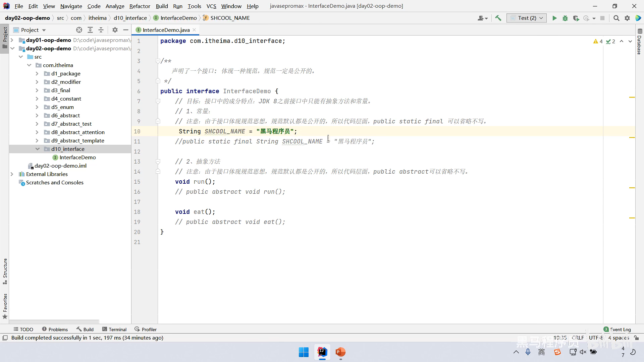This screenshot has height=362, width=644.
Task: Open the Test (2) run configuration dropdown
Action: [x=527, y=18]
